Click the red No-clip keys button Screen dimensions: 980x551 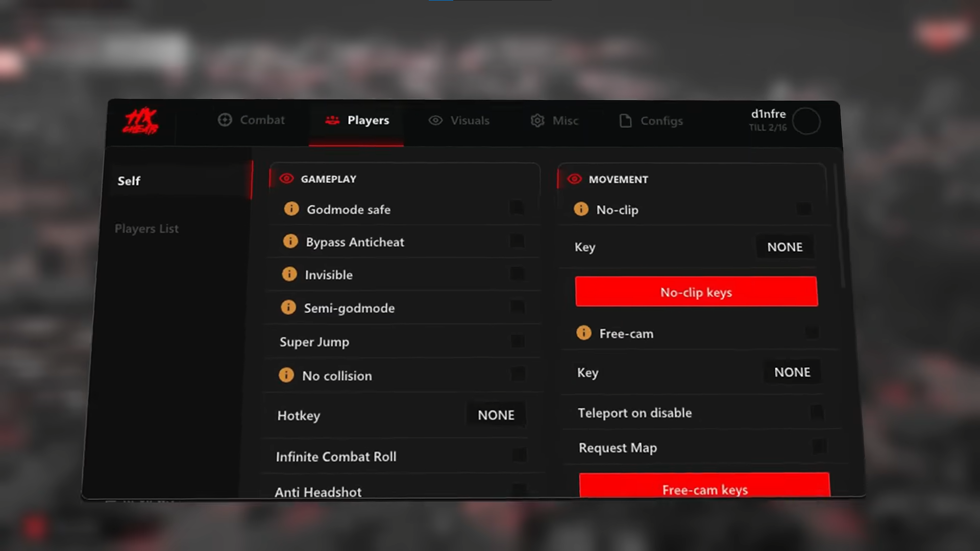(x=696, y=292)
